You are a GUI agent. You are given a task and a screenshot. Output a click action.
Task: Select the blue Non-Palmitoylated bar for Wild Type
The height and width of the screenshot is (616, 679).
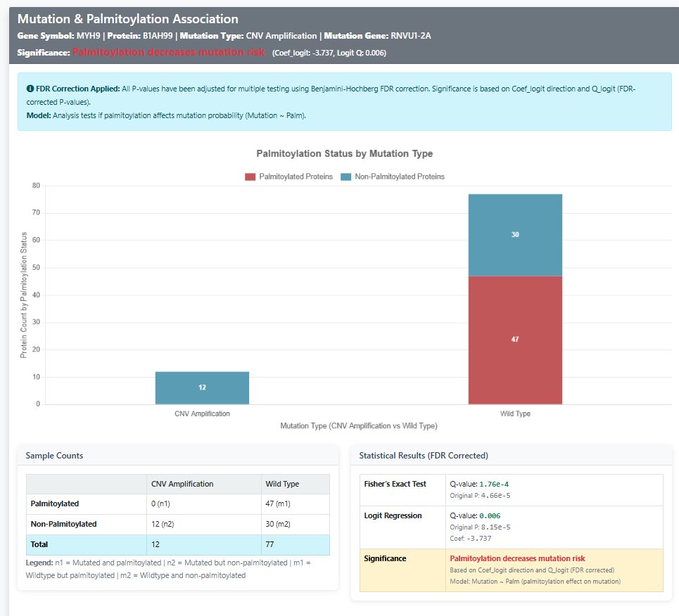point(516,235)
